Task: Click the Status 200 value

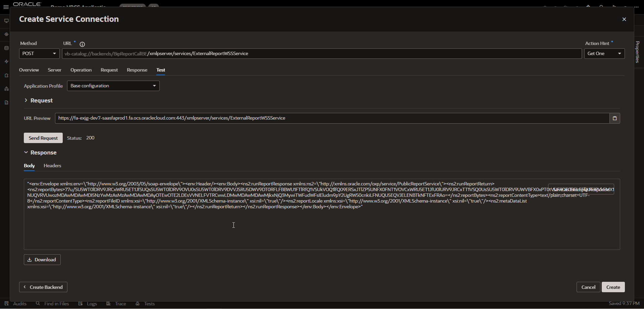Action: click(x=90, y=138)
